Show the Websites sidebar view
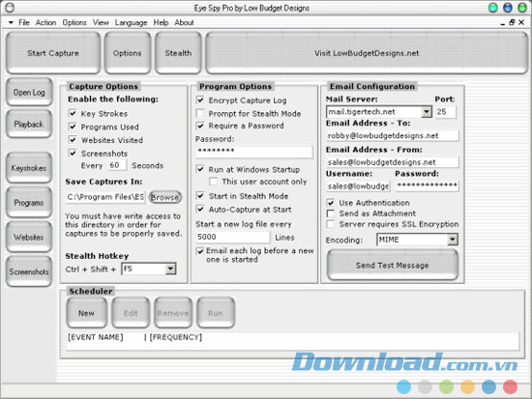Screen dimensions: 532x399 coord(29,237)
